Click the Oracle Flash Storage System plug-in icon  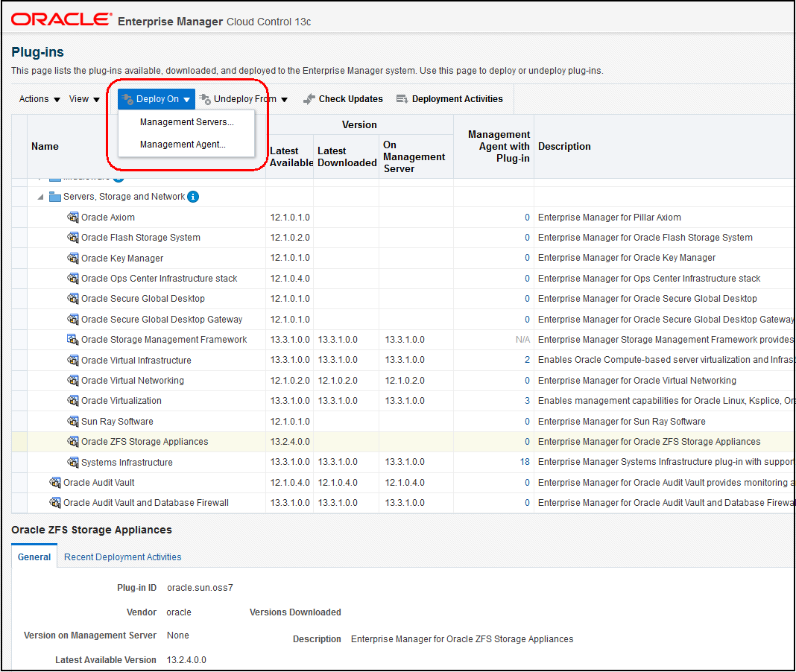click(x=73, y=238)
